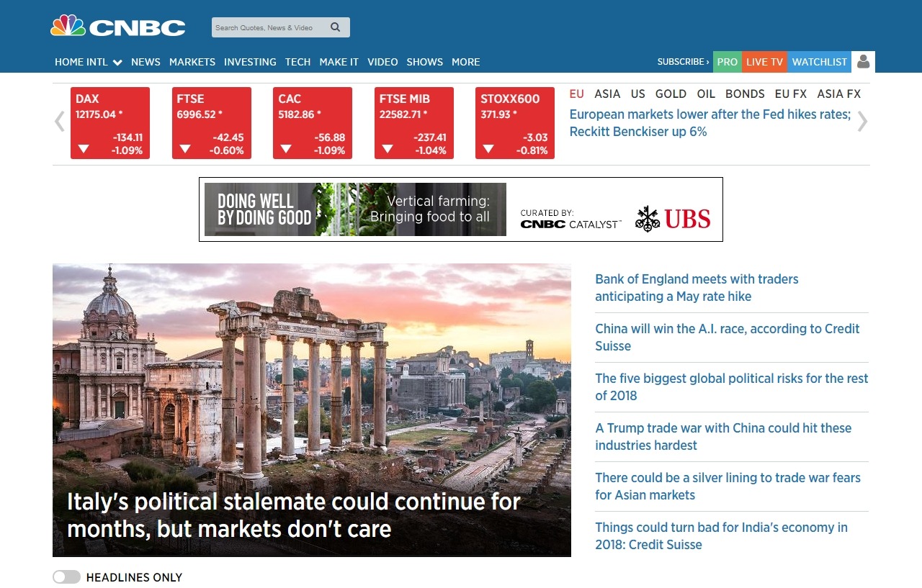Open the INVESTING menu
The image size is (922, 588).
click(250, 62)
